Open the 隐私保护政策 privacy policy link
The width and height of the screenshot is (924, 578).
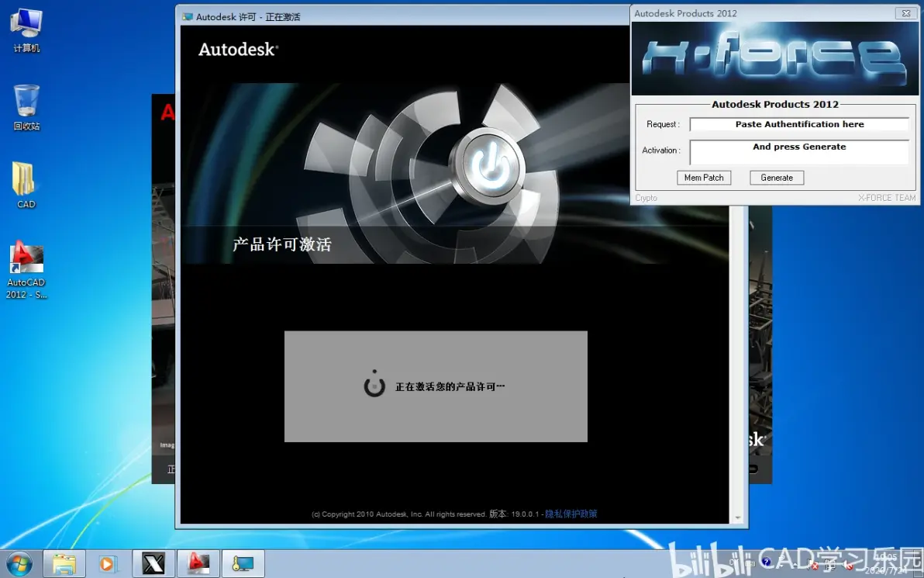[x=571, y=514]
